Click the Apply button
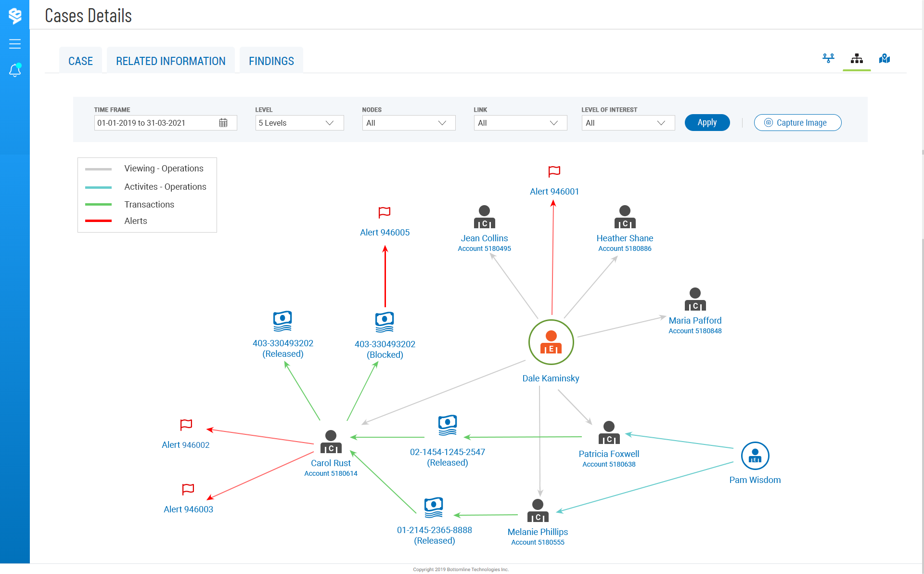This screenshot has height=574, width=924. click(707, 122)
